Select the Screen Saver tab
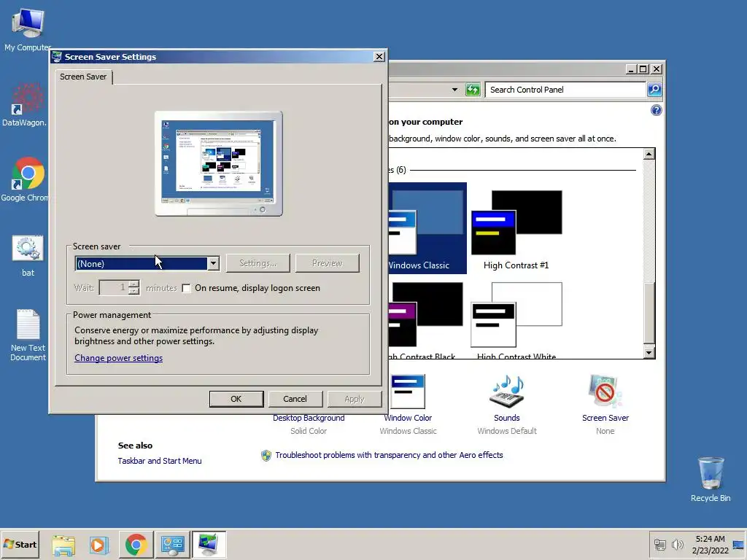Viewport: 747px width, 560px height. [x=83, y=77]
